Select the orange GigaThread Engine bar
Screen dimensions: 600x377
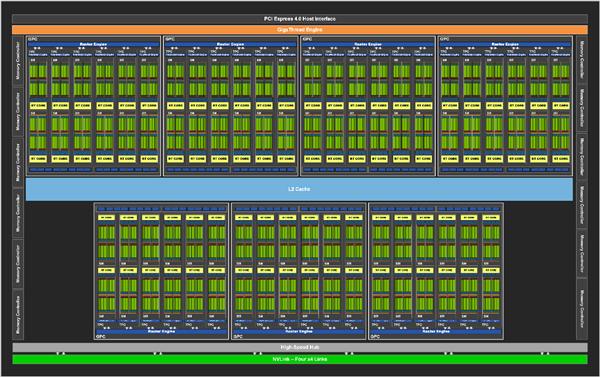coord(300,29)
